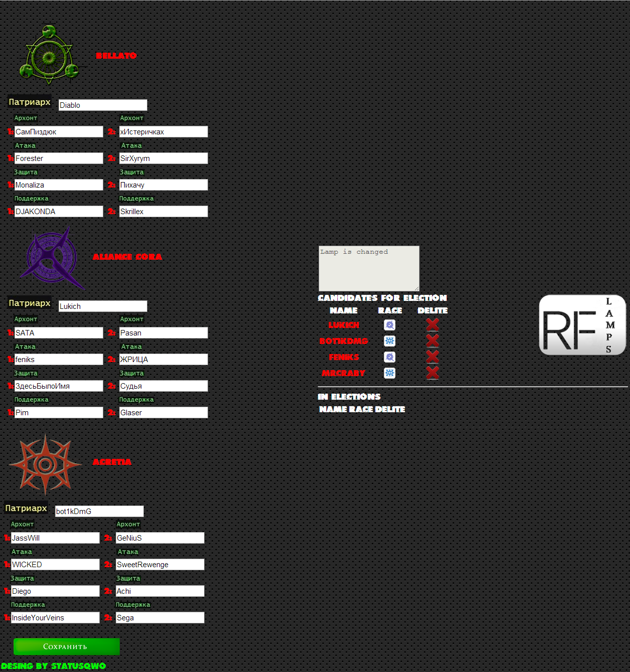The height and width of the screenshot is (672, 630).
Task: Click candidate name MRCRABY
Action: [x=344, y=373]
